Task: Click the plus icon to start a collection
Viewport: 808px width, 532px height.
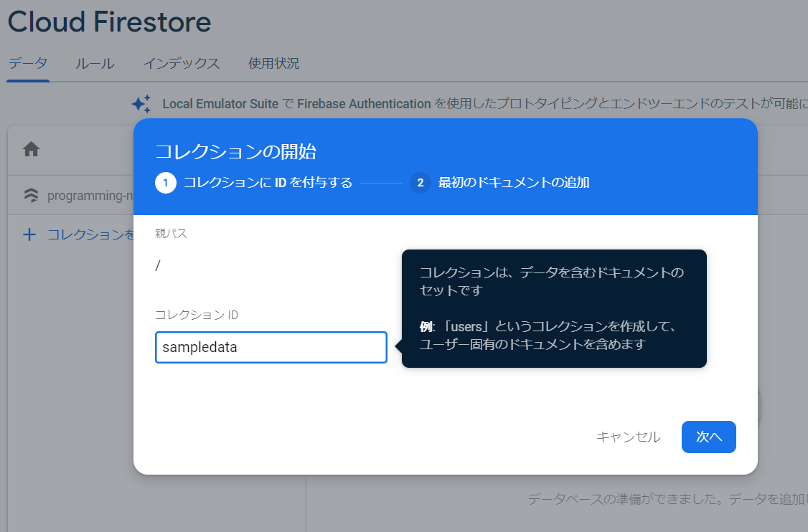Action: (x=29, y=235)
